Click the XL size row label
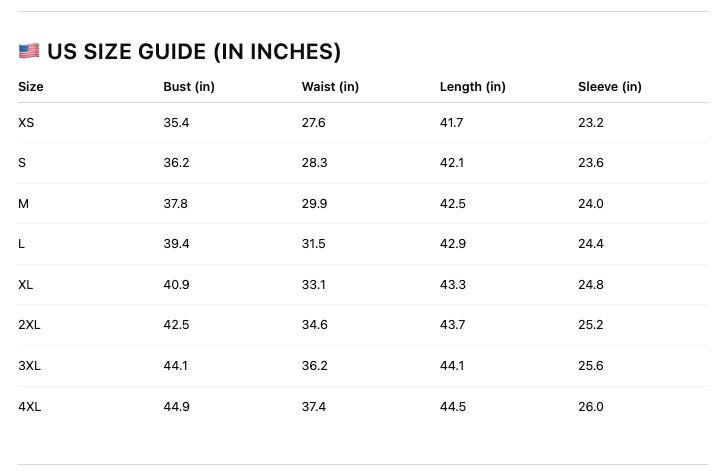This screenshot has height=476, width=719. (x=26, y=285)
